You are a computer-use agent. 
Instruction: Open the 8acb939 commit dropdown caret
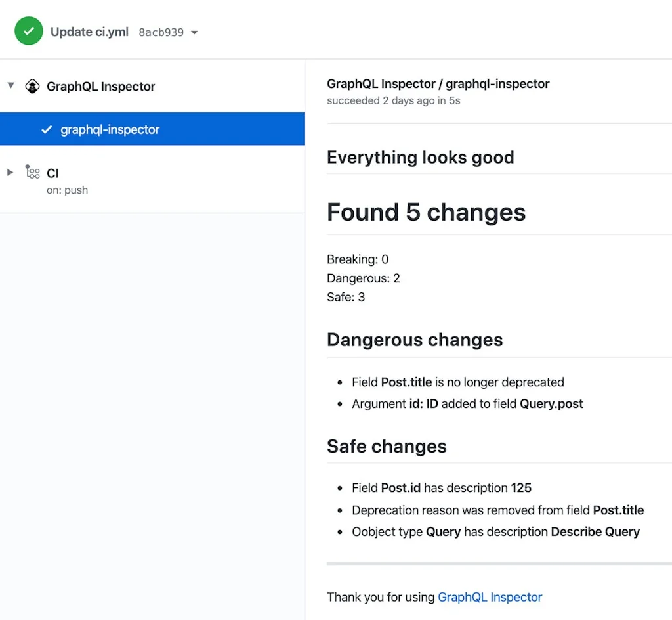click(194, 31)
